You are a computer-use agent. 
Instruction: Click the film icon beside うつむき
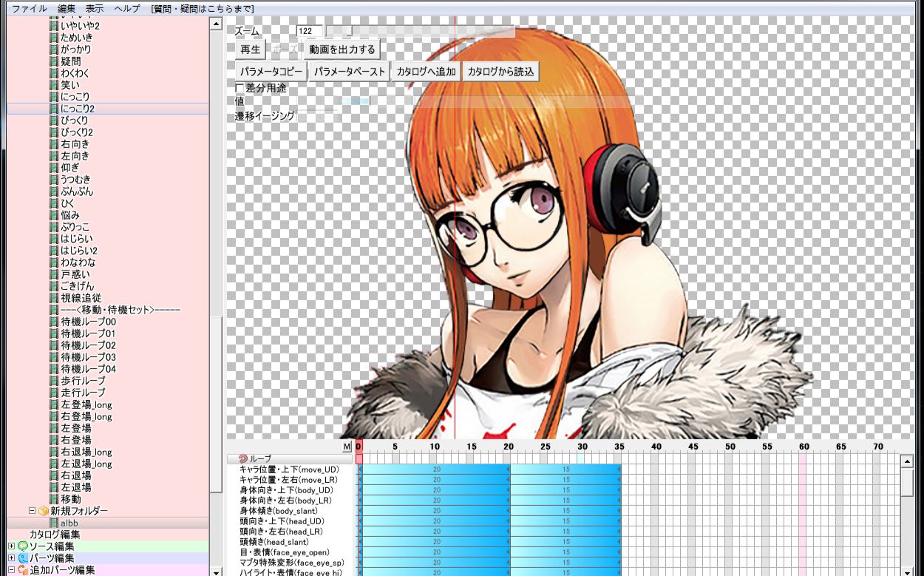tap(54, 180)
